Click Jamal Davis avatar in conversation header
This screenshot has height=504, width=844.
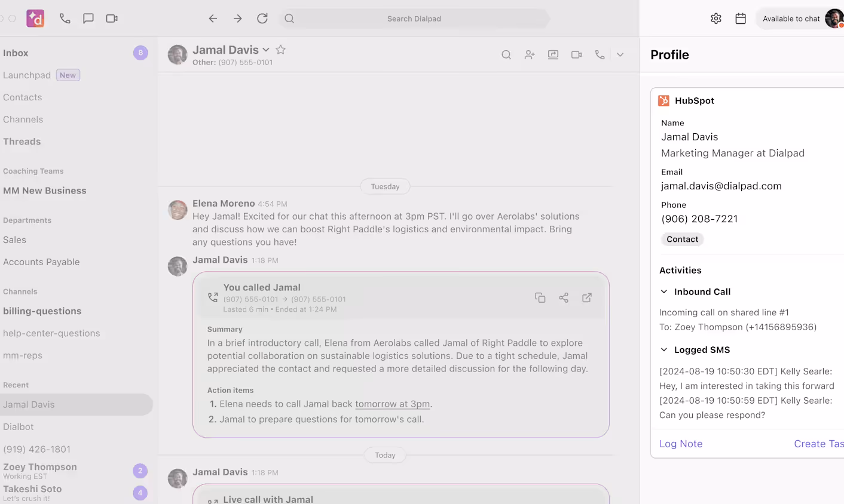coord(178,54)
